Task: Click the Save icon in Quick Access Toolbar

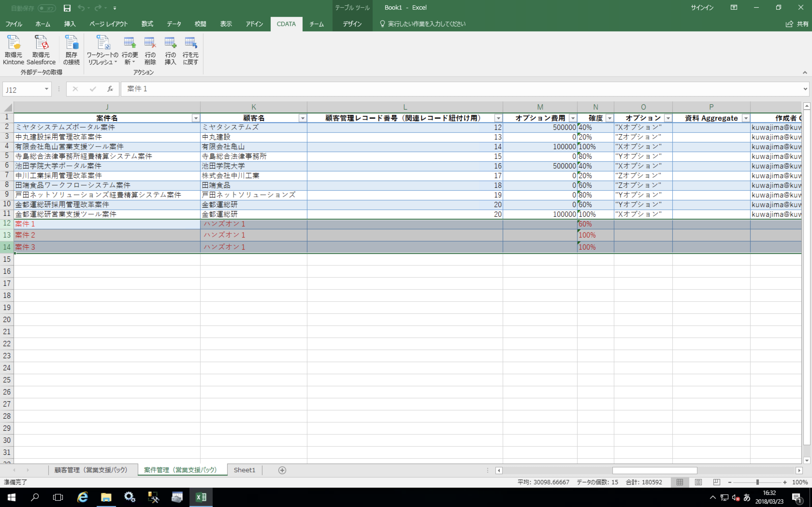Action: coord(67,8)
